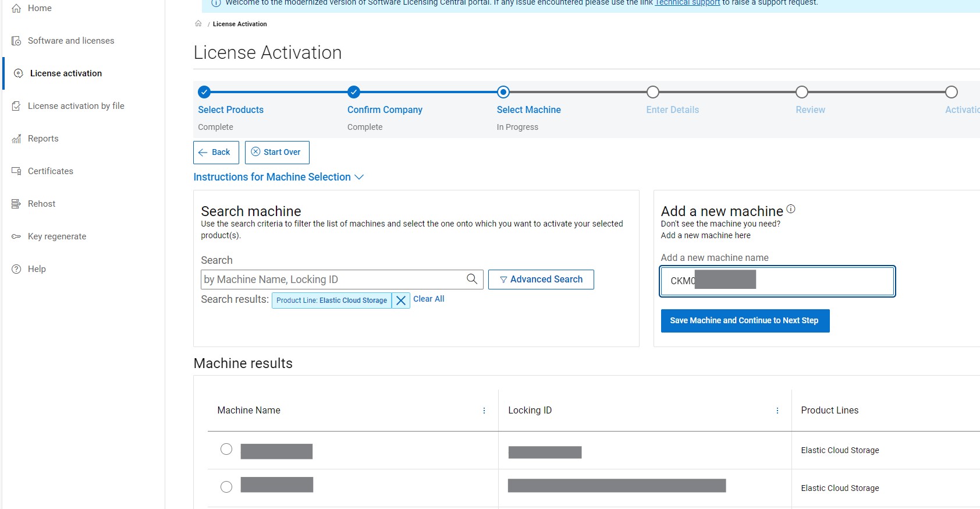
Task: Click the info icon beside Add a new machine
Action: [790, 209]
